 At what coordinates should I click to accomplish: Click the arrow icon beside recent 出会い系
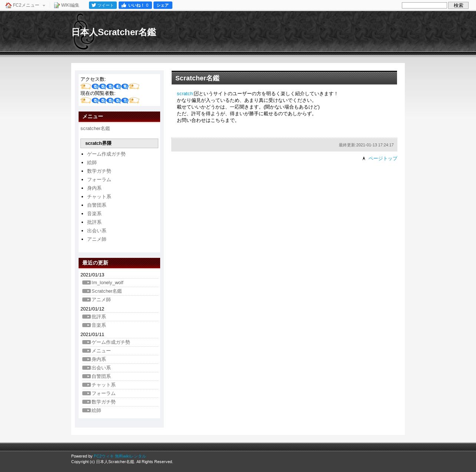point(86,368)
